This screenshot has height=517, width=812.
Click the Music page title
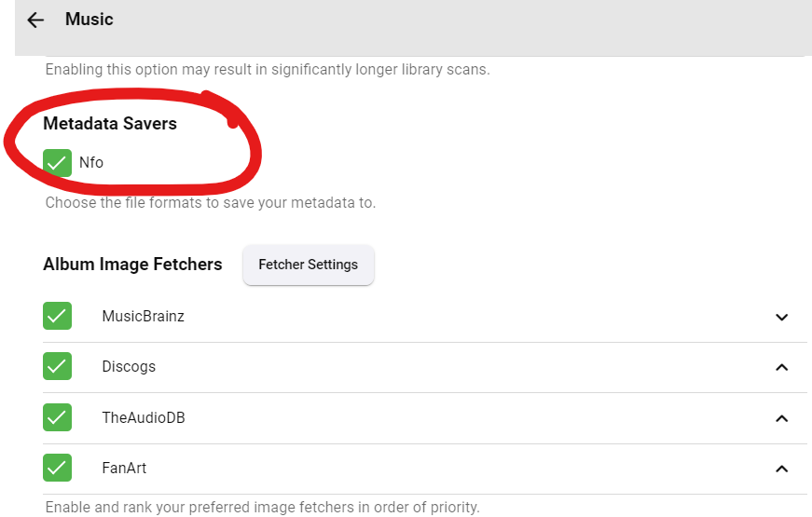89,19
